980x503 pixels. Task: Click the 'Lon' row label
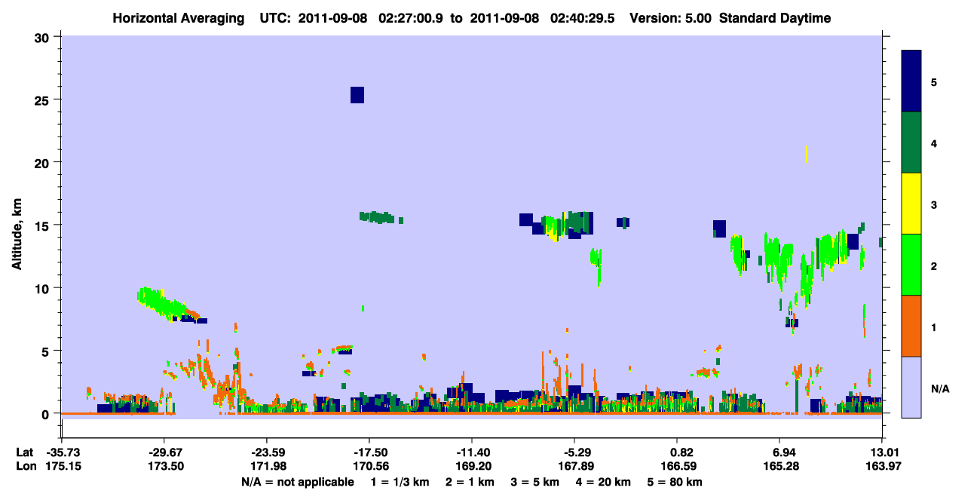click(26, 466)
